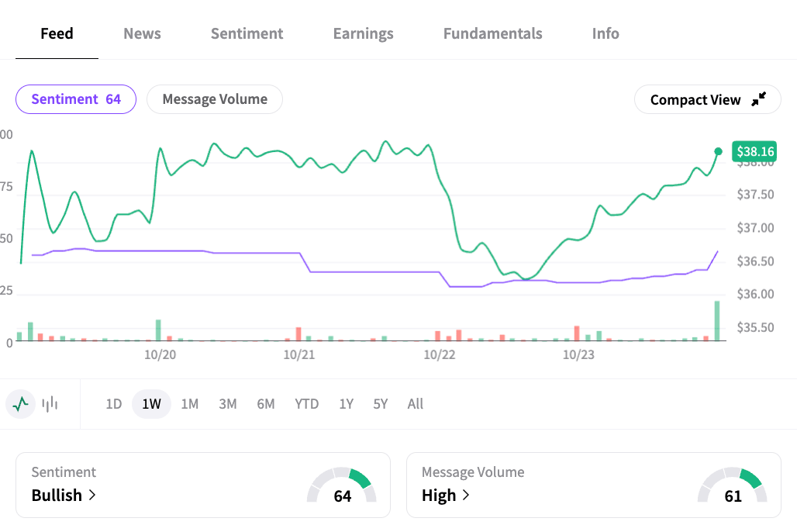
Task: Click the Message Volume gauge showing 61
Action: (733, 486)
